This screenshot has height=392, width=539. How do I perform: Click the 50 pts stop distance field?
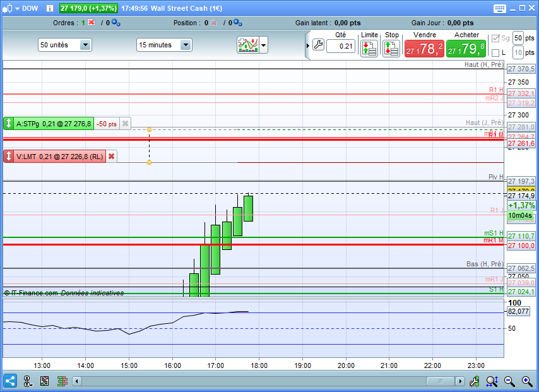coord(518,38)
